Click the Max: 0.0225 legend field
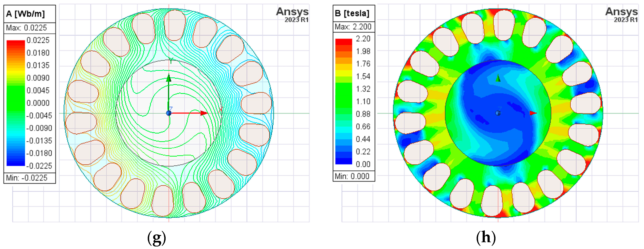The height and width of the screenshot is (249, 644). pos(26,28)
